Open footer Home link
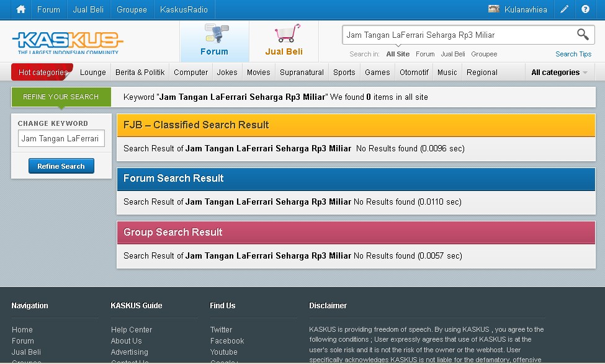Viewport: 605px width, 364px height. [22, 330]
